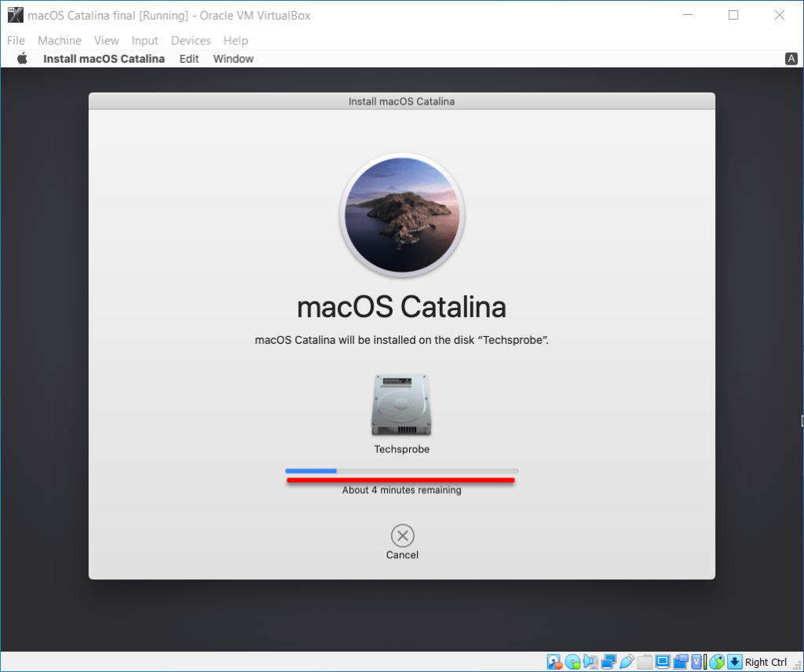Click the display status icon

tap(663, 662)
